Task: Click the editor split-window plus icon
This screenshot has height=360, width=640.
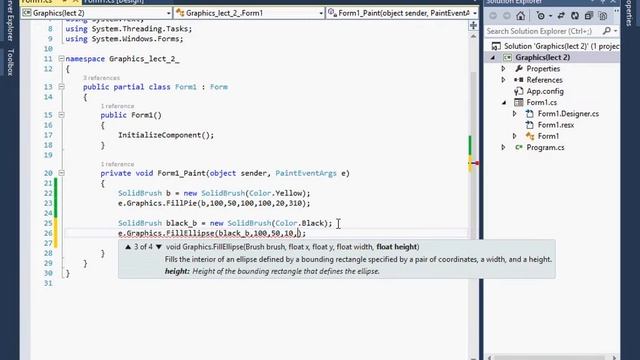Action: (x=473, y=26)
